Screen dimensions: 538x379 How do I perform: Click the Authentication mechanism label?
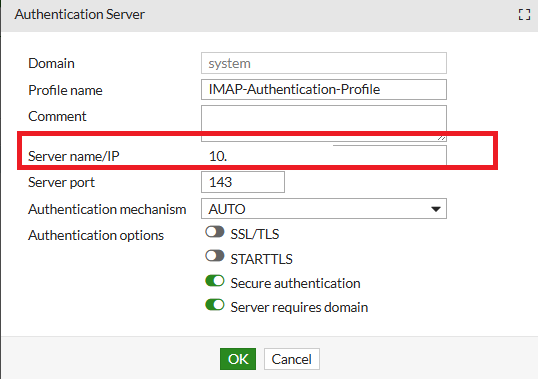tap(107, 209)
